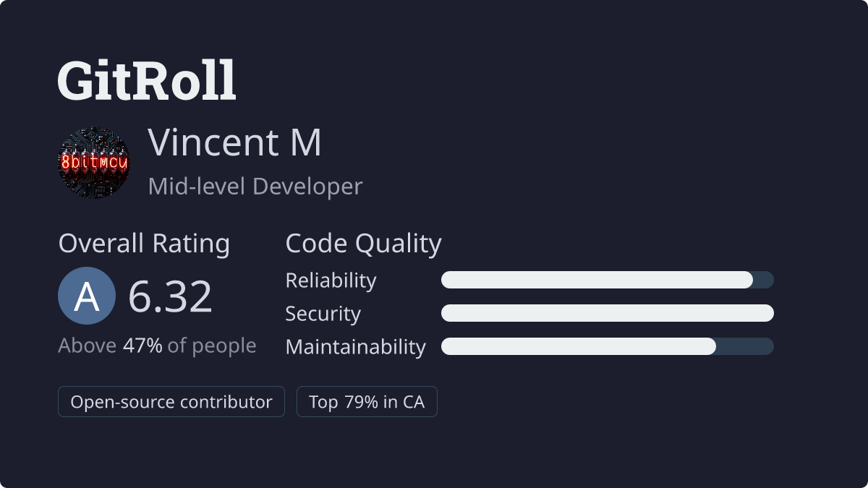Click the filled part of Maintainability bar
The image size is (868, 488).
[x=579, y=346]
